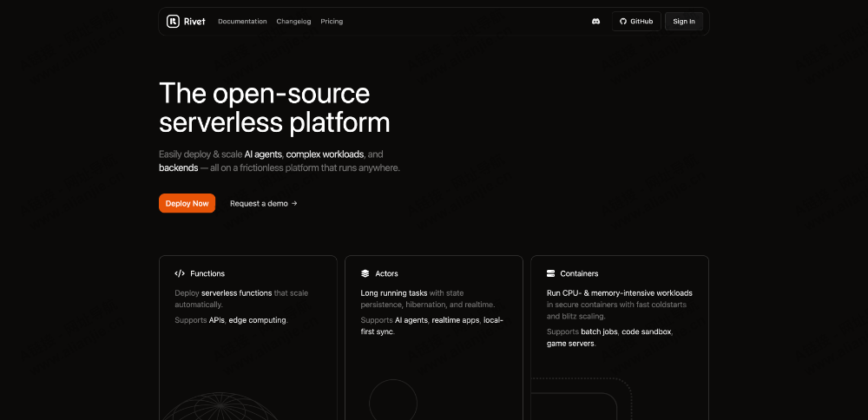Click the Actors layers icon

365,273
